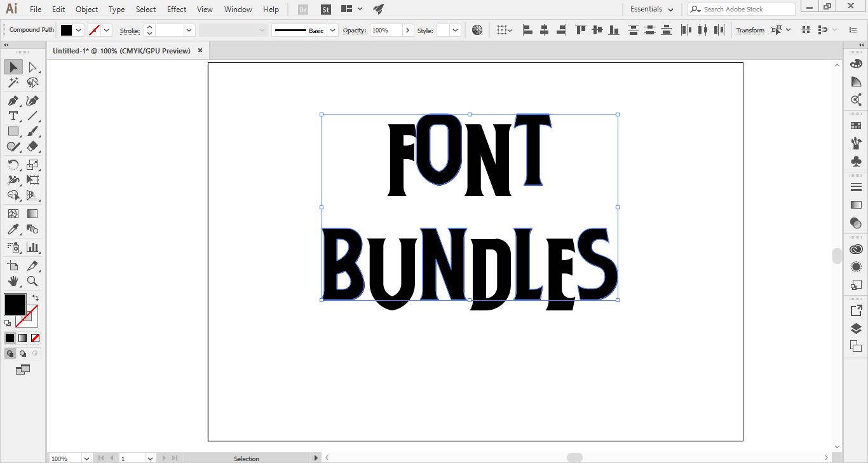Open the stroke color dropdown arrow
Image resolution: width=868 pixels, height=463 pixels.
pyautogui.click(x=106, y=30)
